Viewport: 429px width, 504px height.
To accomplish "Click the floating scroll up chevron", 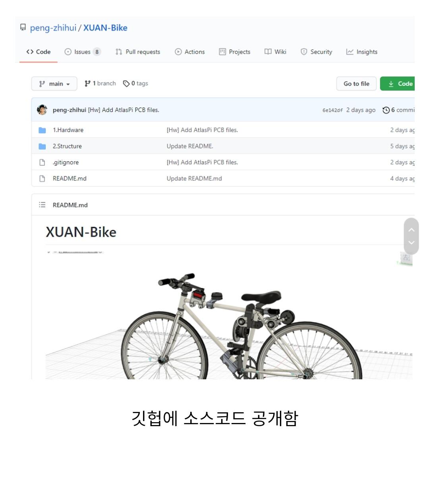I will click(412, 230).
